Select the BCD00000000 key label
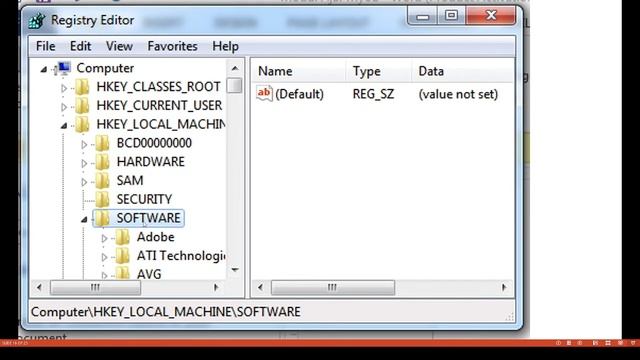Screen dimensions: 640x360 154,143
